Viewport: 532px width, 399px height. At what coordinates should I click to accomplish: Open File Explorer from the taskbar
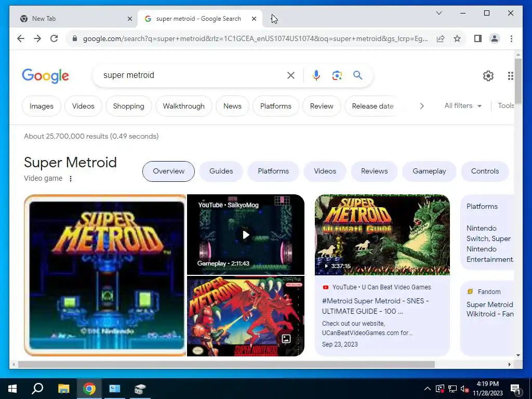(x=63, y=389)
